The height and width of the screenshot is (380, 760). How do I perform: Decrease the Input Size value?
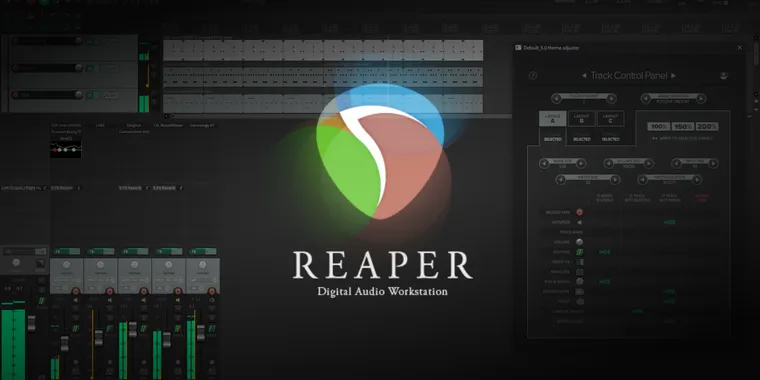pyautogui.click(x=677, y=163)
